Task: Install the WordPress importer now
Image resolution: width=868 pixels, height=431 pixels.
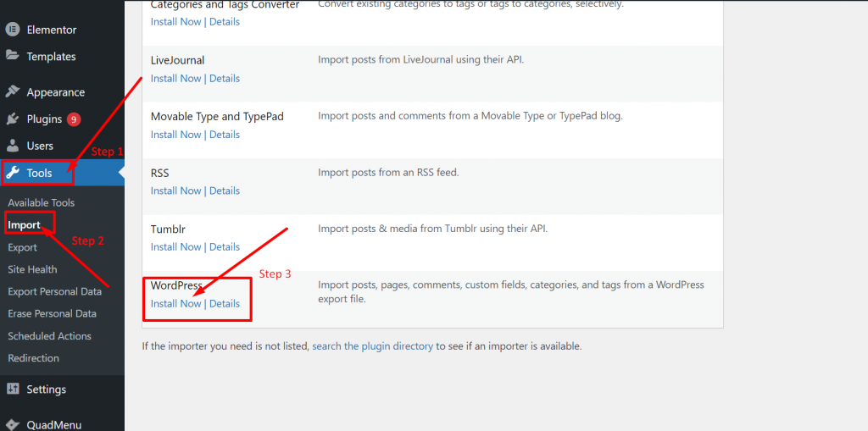Action: 175,304
